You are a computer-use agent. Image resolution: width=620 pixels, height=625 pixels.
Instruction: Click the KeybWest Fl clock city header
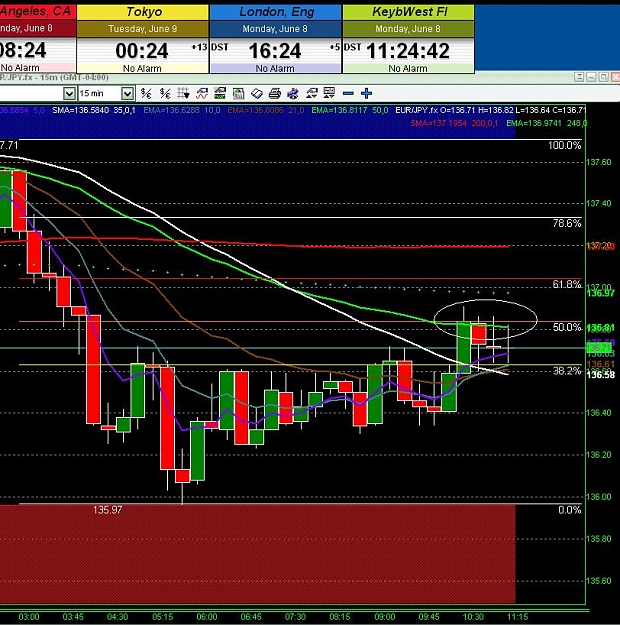point(409,12)
